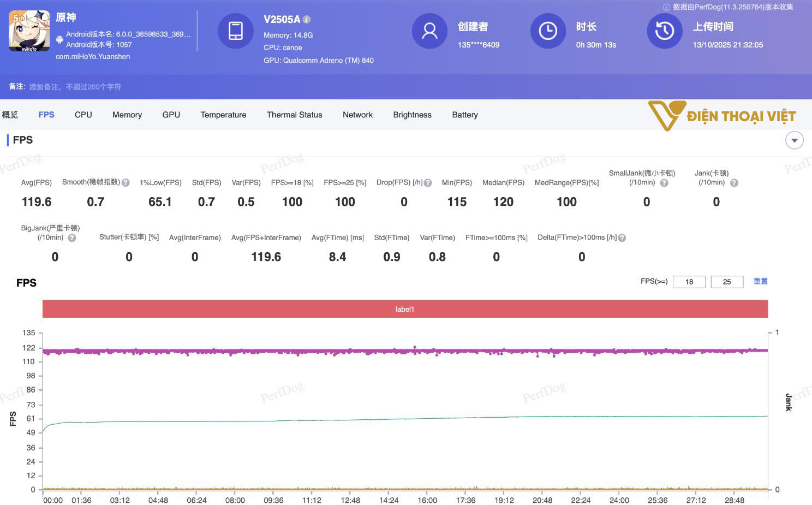Click the 原神 game app icon

click(x=29, y=31)
